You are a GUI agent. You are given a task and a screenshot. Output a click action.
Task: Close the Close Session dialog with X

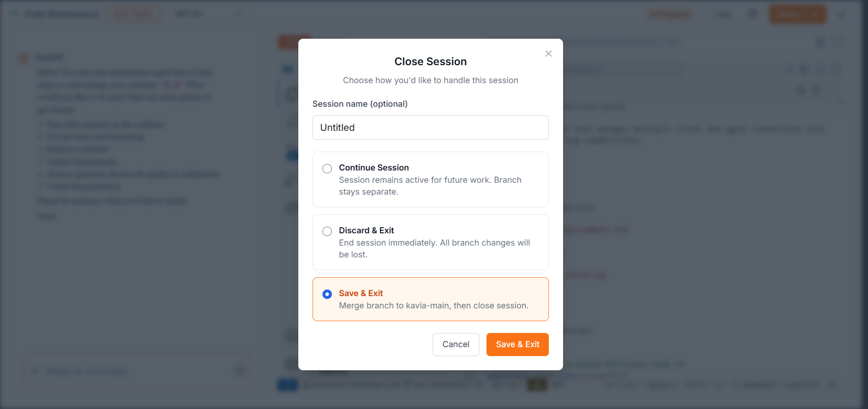pos(548,53)
